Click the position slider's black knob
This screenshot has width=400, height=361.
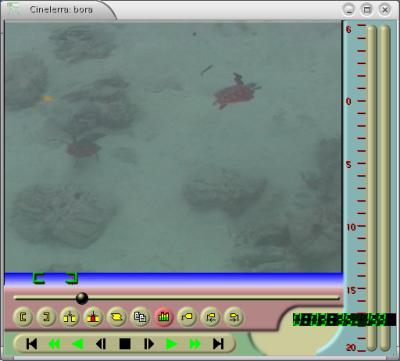click(x=82, y=298)
